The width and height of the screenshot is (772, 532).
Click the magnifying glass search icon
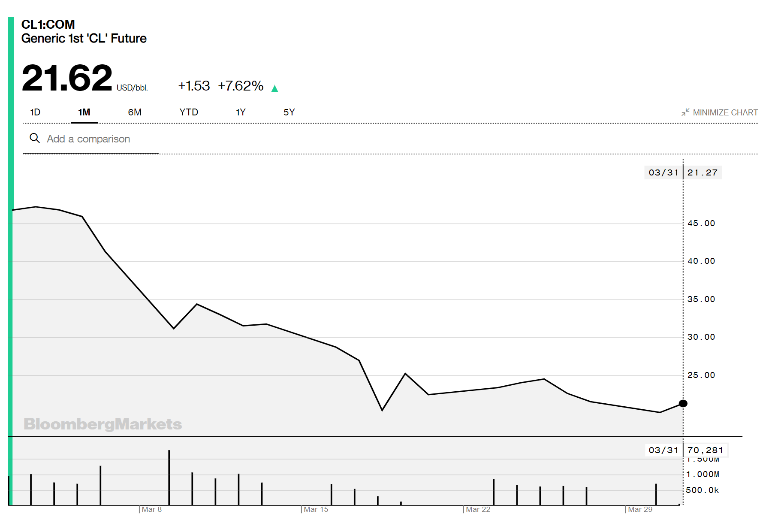click(34, 138)
